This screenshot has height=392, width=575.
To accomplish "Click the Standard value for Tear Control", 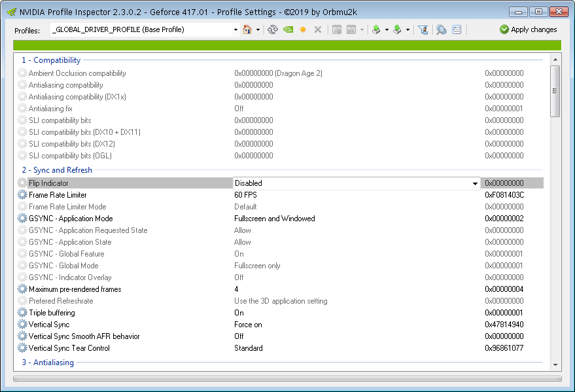I will point(249,348).
